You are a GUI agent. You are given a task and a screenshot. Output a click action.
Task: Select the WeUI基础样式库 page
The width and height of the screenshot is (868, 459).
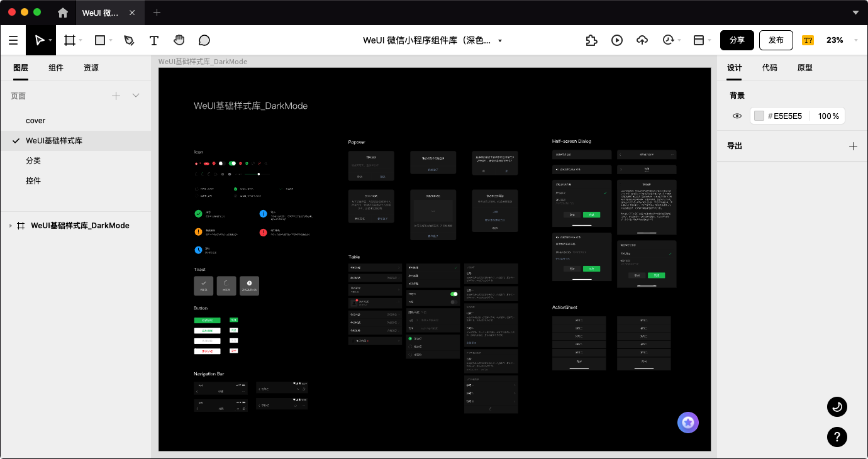75,141
